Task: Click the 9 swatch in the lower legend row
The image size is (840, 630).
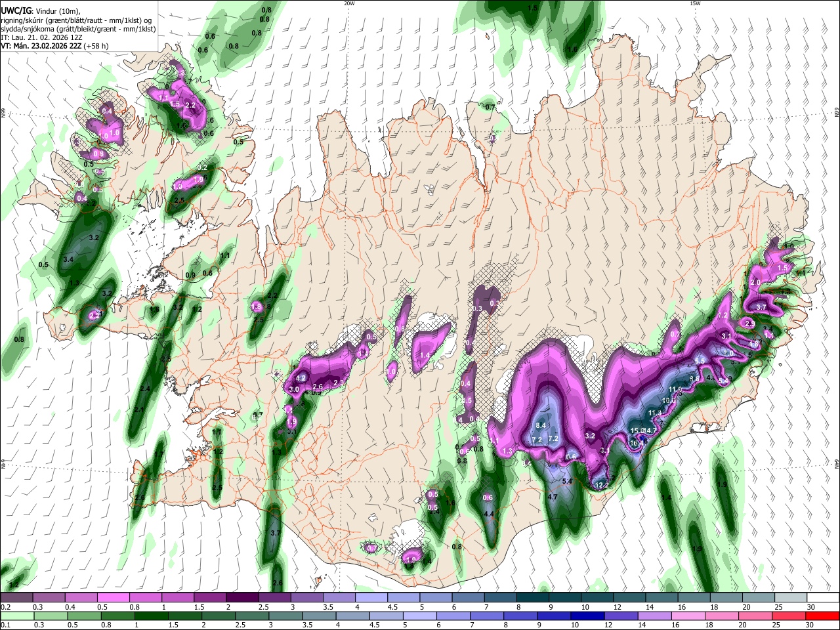Action: coord(553,616)
